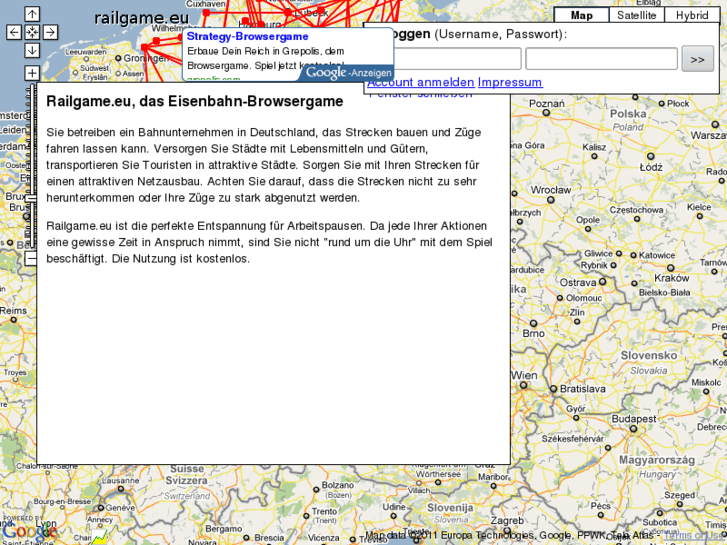Image resolution: width=727 pixels, height=545 pixels.
Task: Click the Kraków city label
Action: (x=672, y=278)
